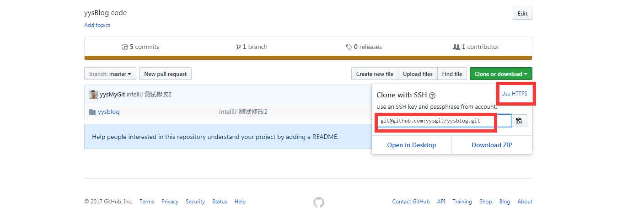Screen dimensions: 644x213
Task: View the 0 releases tab
Action: [364, 47]
